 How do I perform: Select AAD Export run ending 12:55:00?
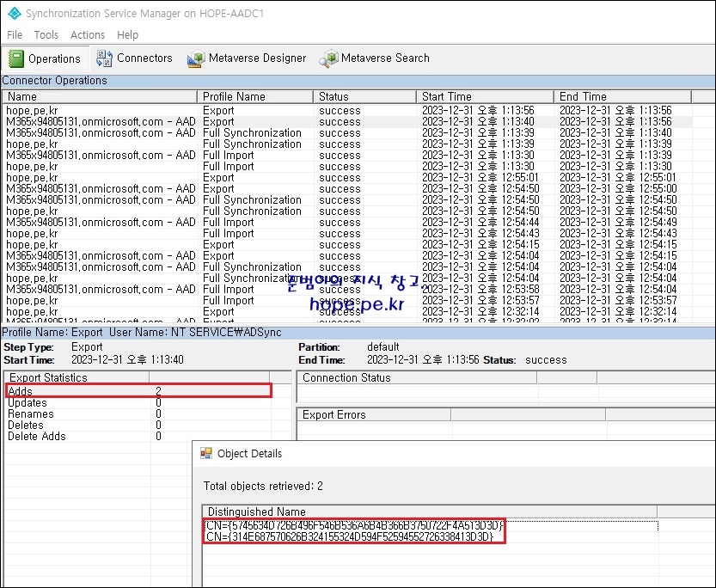tap(348, 188)
